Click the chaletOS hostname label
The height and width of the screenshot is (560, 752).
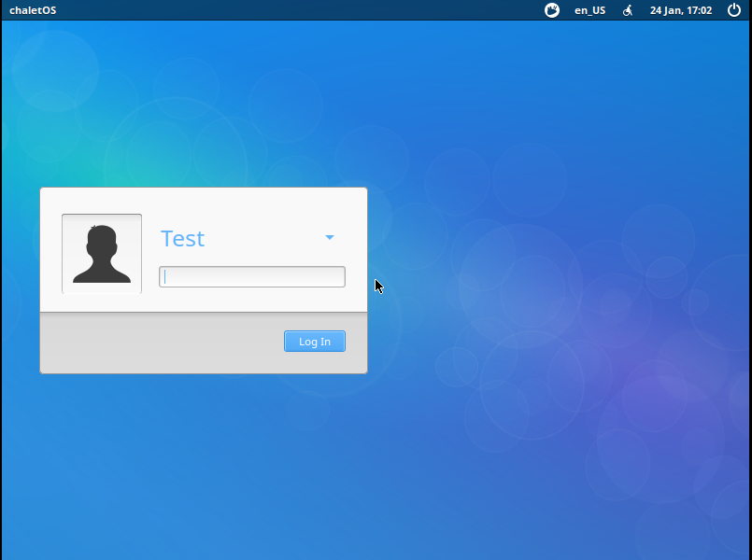(x=33, y=10)
